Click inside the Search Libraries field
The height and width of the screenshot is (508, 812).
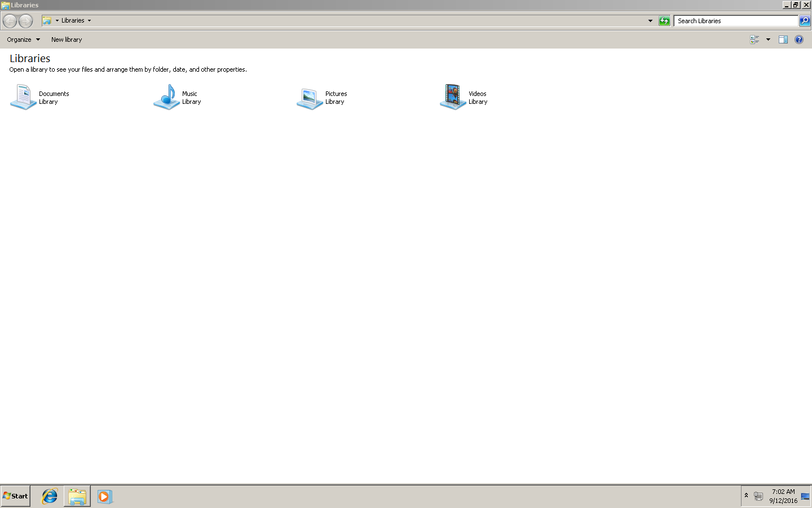click(x=735, y=21)
